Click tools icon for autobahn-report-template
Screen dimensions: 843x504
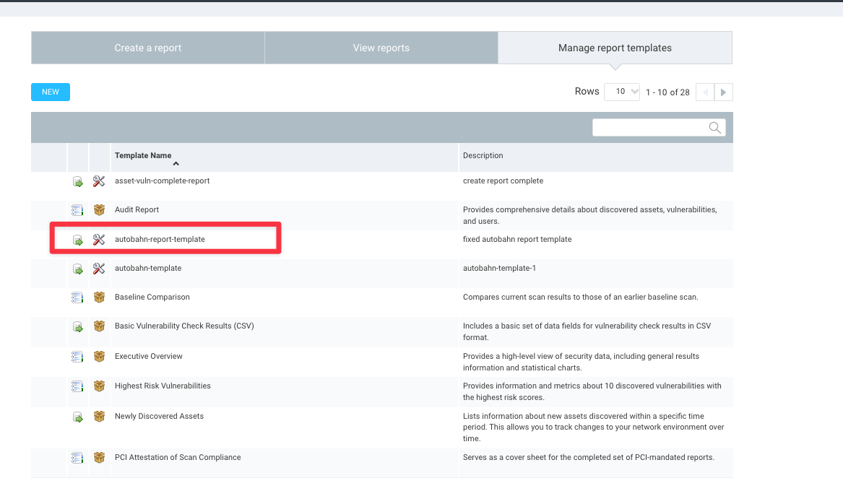coord(99,240)
